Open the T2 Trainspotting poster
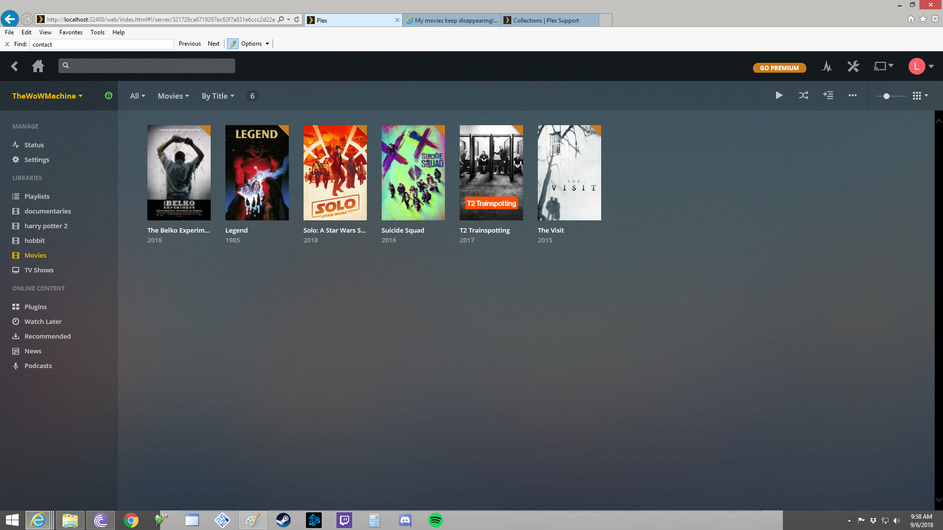The height and width of the screenshot is (530, 943). tap(491, 173)
